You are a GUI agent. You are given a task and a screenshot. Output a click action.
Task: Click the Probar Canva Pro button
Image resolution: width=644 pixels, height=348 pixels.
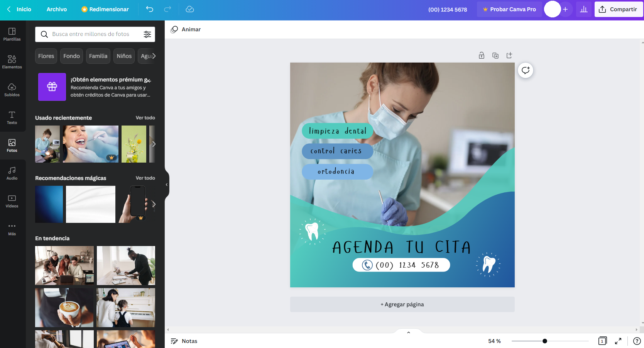pos(509,9)
